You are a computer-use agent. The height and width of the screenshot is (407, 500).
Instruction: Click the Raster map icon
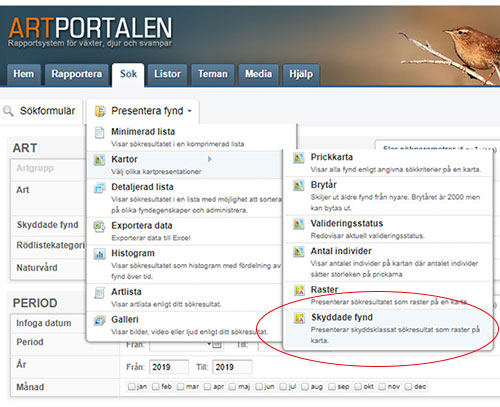tap(299, 290)
